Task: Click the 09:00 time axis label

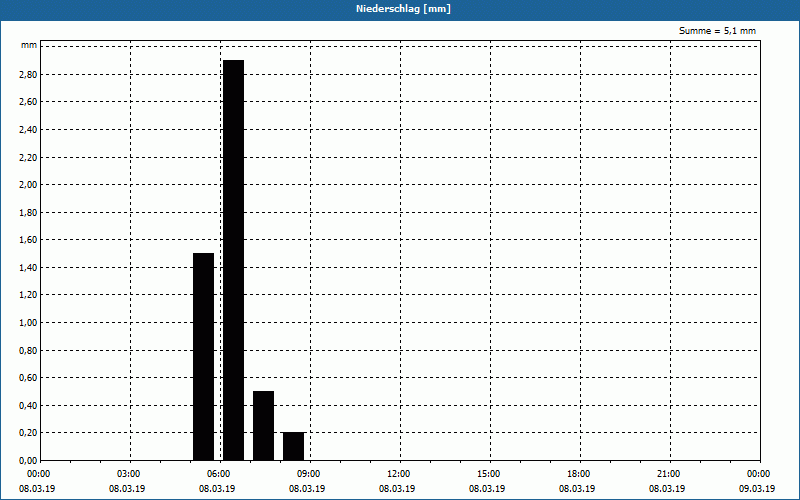Action: [309, 474]
